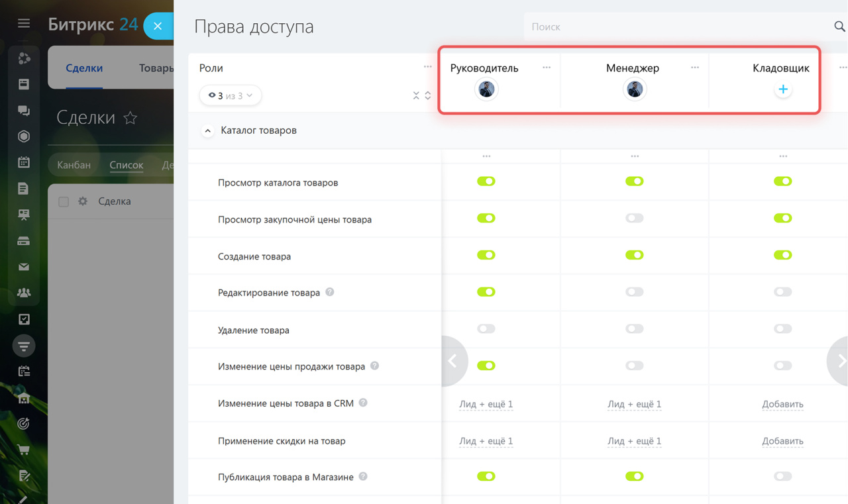The width and height of the screenshot is (848, 504).
Task: Click the search magnifier icon
Action: point(839,26)
